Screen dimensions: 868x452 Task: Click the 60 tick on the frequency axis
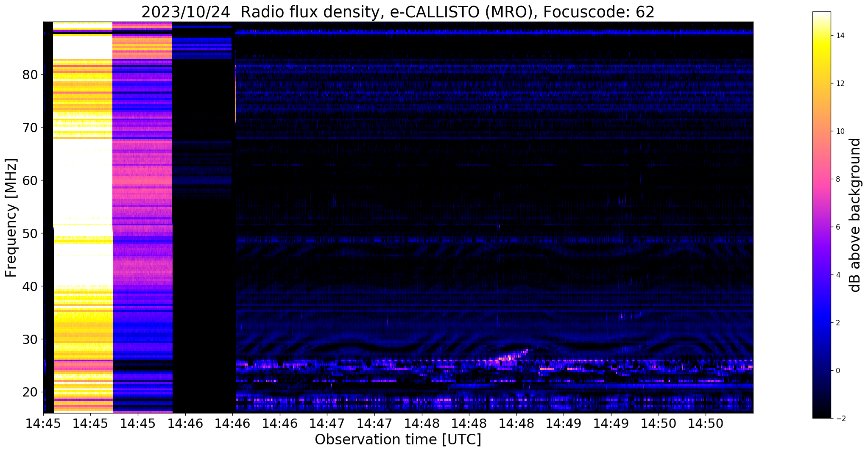(30, 181)
